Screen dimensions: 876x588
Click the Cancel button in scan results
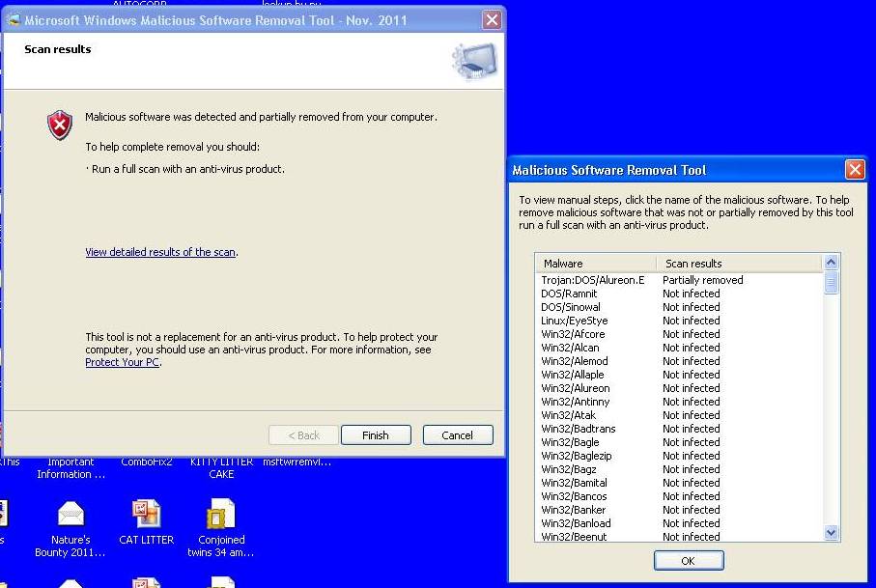[458, 435]
